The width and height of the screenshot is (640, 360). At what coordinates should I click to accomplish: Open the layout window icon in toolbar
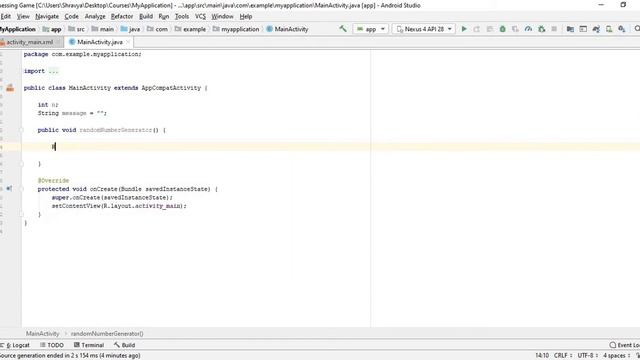(x=583, y=29)
